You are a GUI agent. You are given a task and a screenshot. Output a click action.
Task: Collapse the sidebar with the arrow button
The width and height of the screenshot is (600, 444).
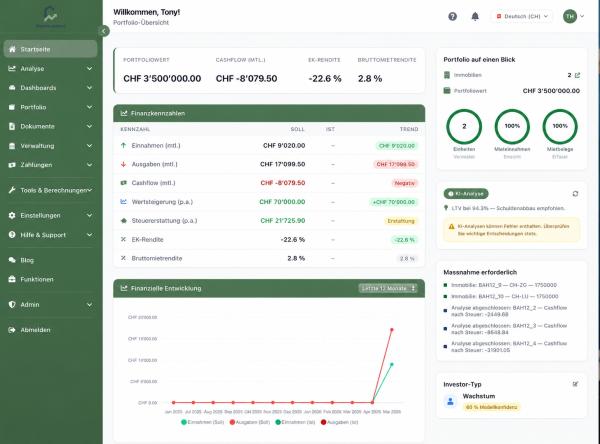coord(103,31)
